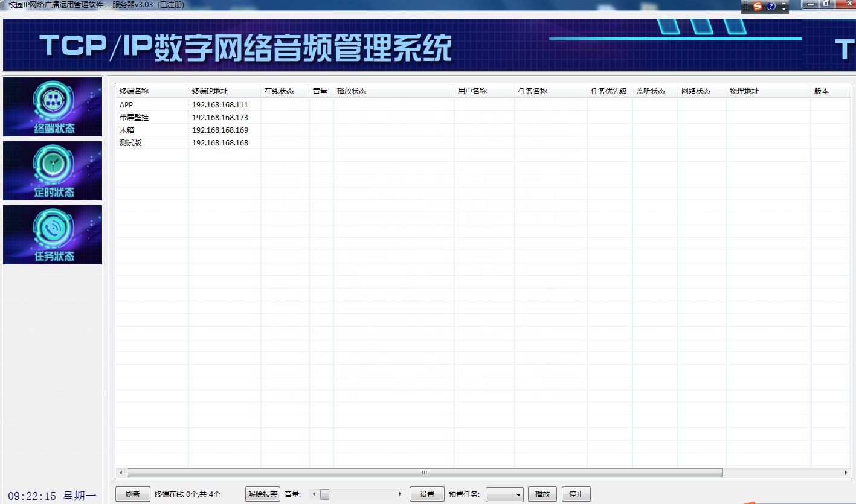Open the 定时状态 timer status panel
The image size is (856, 504).
53,171
